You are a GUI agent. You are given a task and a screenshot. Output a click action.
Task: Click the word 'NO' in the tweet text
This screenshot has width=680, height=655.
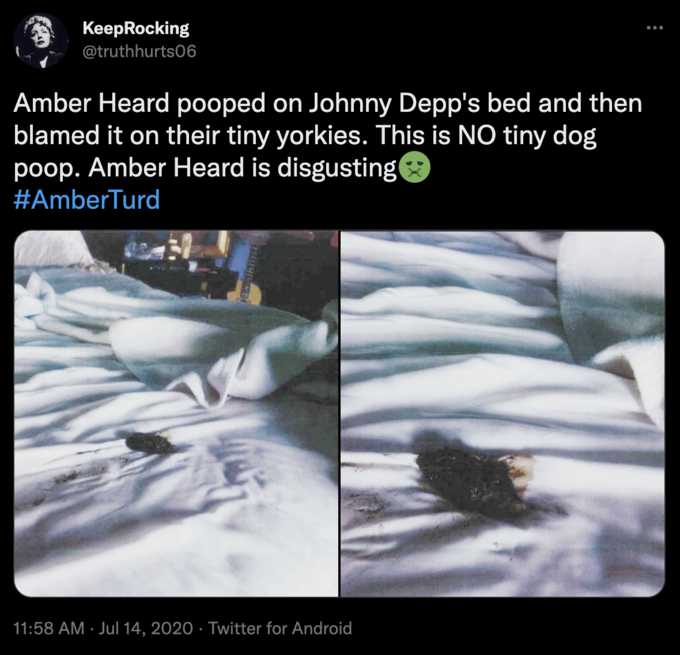[x=477, y=136]
